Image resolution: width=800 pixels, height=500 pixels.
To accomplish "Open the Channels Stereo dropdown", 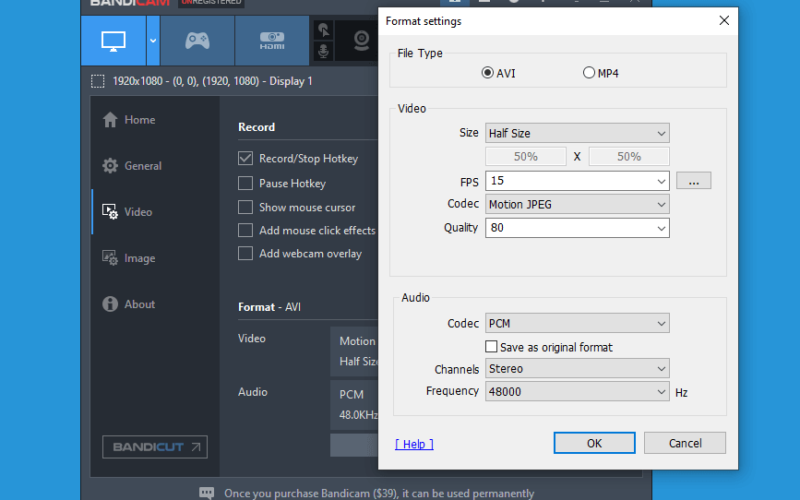I will click(577, 368).
